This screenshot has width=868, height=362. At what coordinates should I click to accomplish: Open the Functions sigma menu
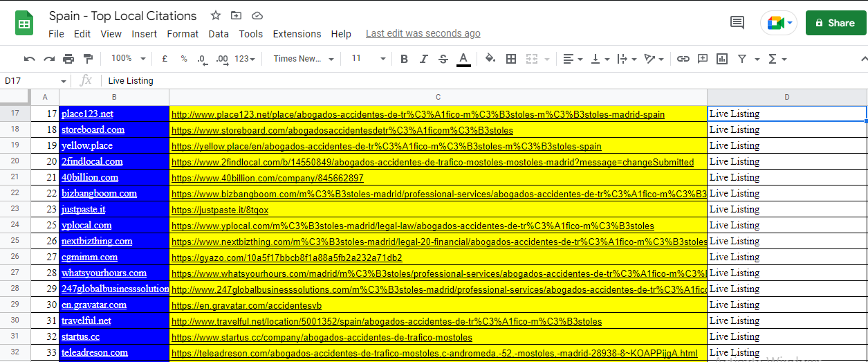pos(777,59)
